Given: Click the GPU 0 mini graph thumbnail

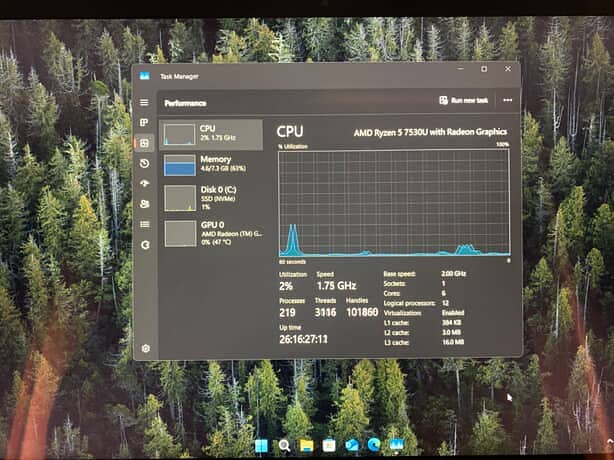Looking at the screenshot, I should tap(181, 234).
